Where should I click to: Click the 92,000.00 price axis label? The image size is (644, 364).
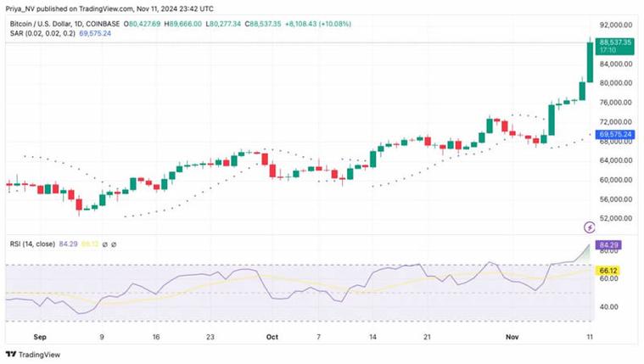[616, 25]
